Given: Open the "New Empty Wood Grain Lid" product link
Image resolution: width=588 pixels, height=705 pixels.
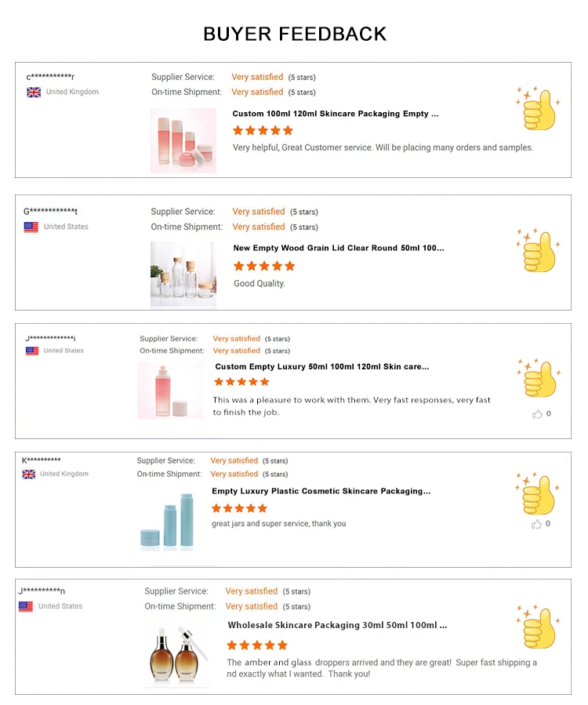Looking at the screenshot, I should (x=338, y=249).
